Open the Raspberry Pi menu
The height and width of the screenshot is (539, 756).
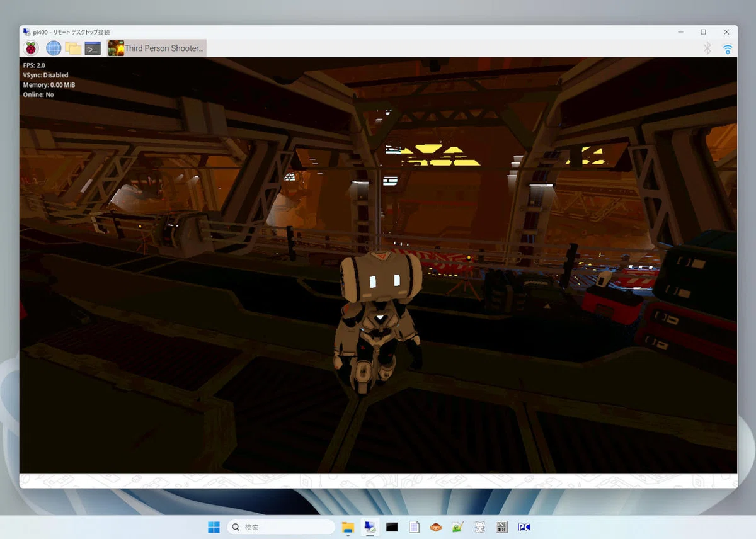(x=30, y=48)
